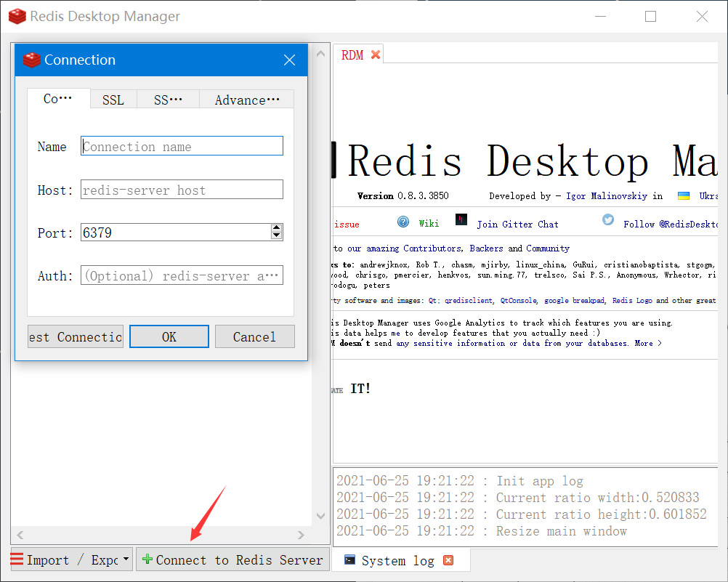Screen dimensions: 728x582
Task: Open the Follow @RedisDesktop link
Action: click(671, 225)
